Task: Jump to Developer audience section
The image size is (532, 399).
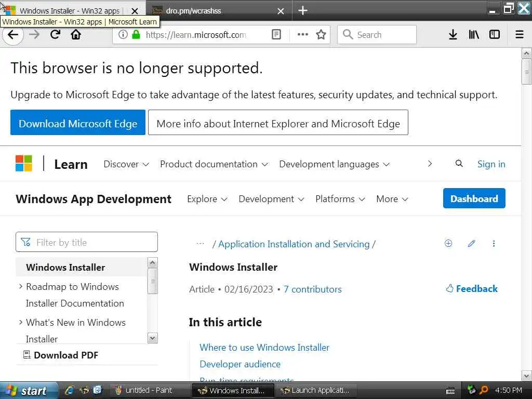Action: [x=240, y=364]
